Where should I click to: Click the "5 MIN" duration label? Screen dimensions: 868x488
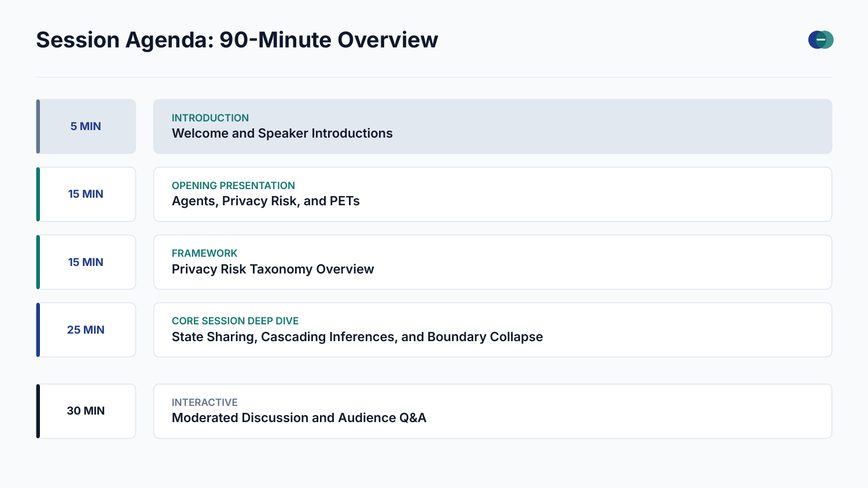tap(86, 126)
